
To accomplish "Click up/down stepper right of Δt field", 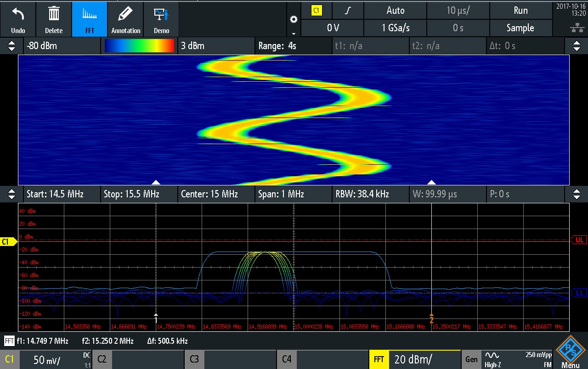I will tap(576, 46).
